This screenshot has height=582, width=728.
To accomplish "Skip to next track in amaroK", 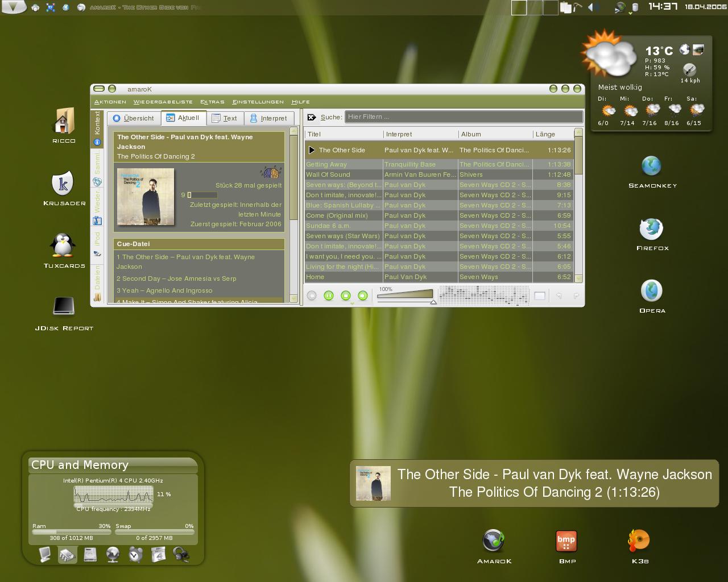I will [362, 296].
